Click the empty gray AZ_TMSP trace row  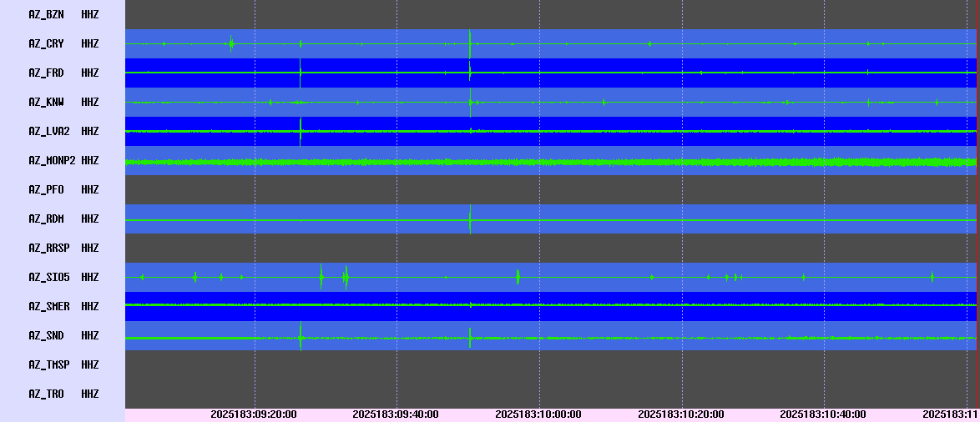coord(551,364)
